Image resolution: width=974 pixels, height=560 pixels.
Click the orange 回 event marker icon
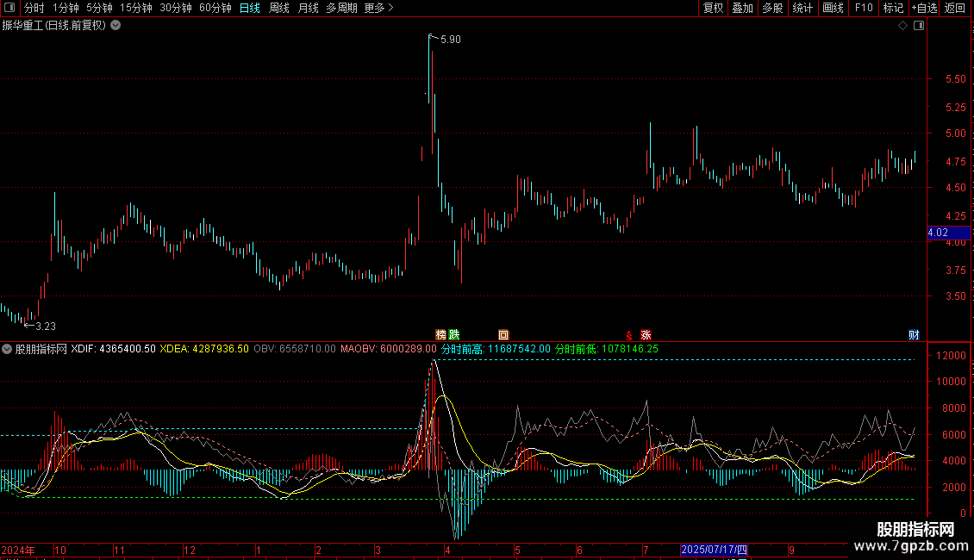coord(503,334)
